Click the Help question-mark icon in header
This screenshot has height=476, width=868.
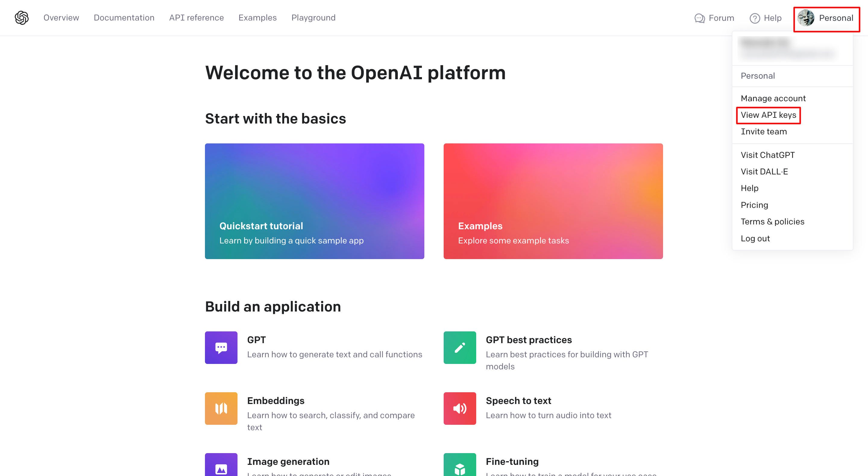(754, 18)
